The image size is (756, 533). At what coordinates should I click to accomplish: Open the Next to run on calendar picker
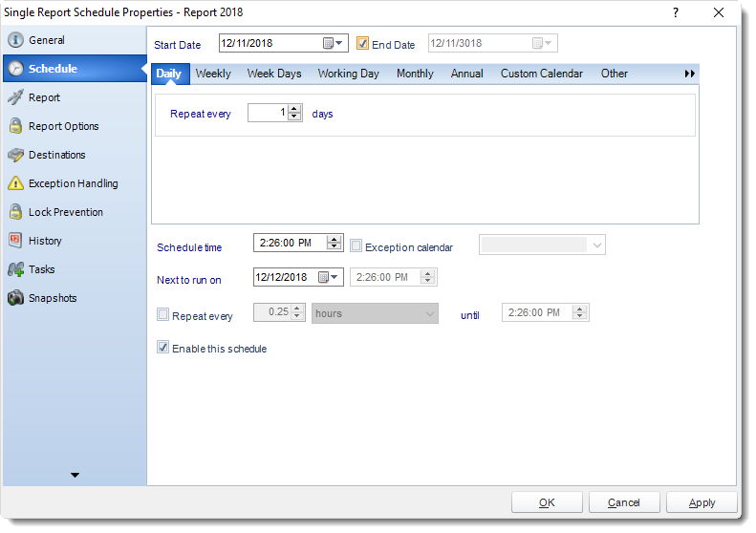click(328, 277)
